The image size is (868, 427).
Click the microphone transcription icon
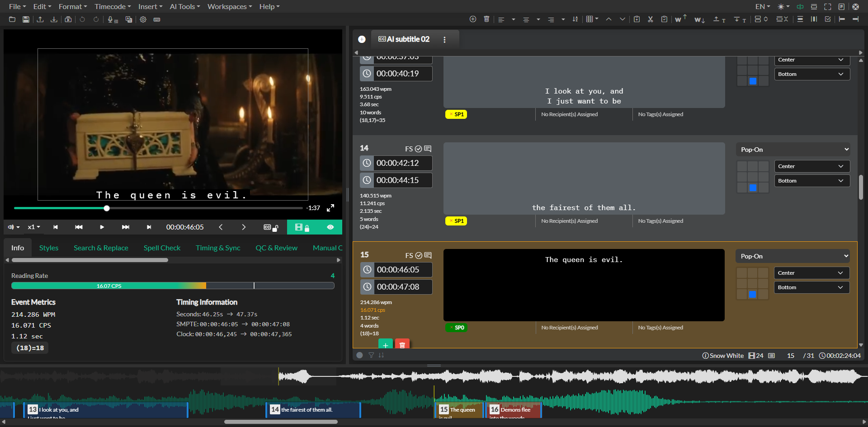[113, 19]
